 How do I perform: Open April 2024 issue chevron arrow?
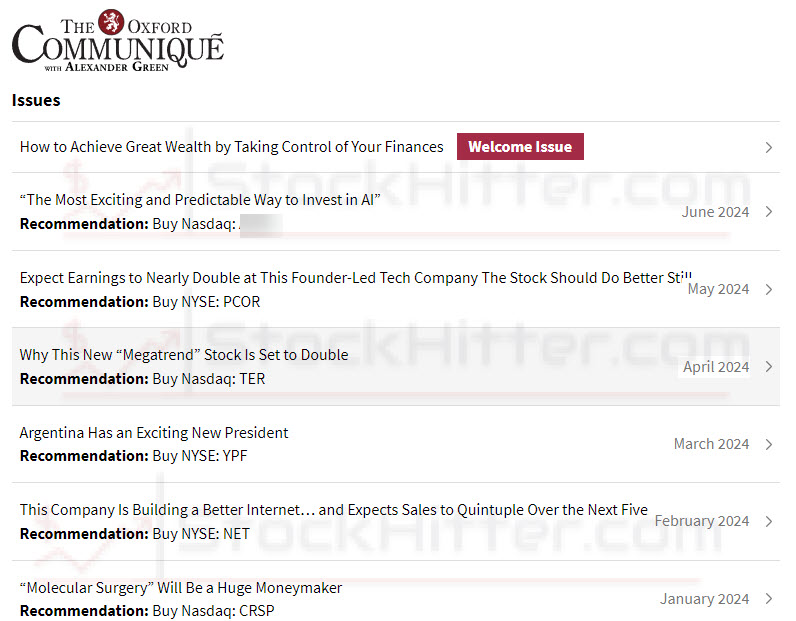[768, 367]
